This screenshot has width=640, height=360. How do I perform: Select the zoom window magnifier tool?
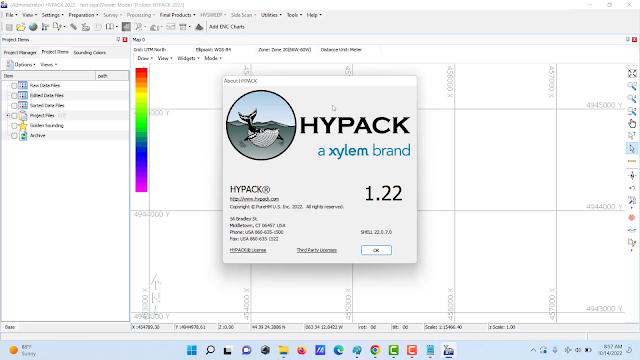tap(632, 86)
